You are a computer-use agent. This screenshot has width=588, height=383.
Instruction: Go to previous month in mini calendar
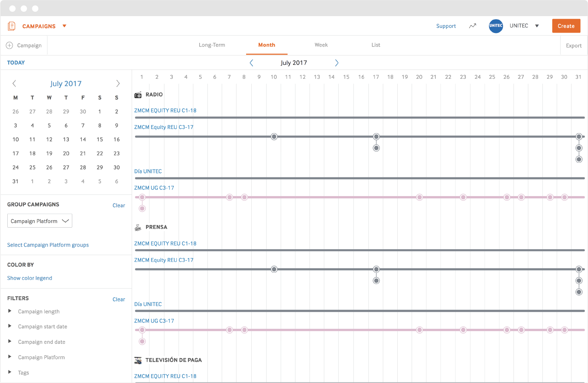point(14,84)
